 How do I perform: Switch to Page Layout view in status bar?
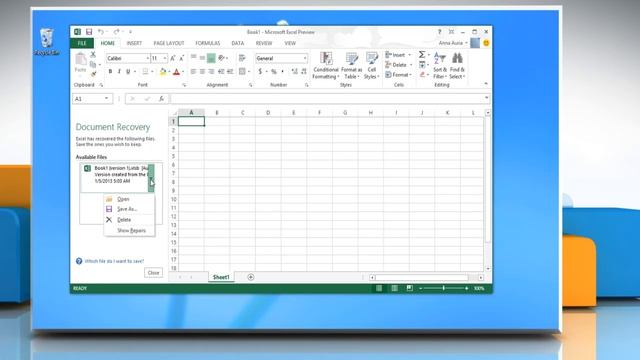[x=394, y=289]
